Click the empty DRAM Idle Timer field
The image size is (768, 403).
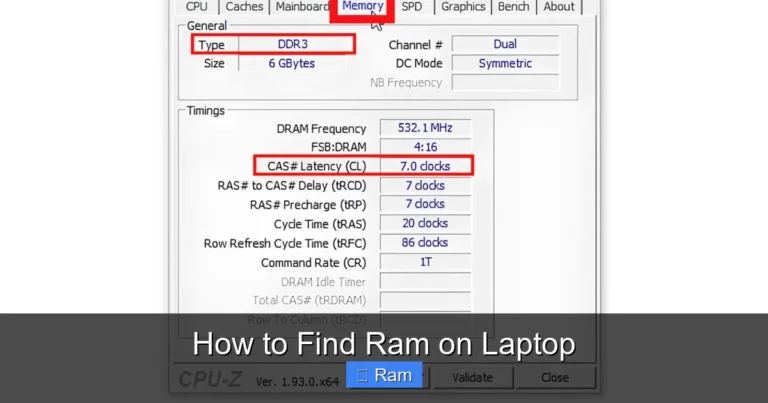tap(425, 281)
